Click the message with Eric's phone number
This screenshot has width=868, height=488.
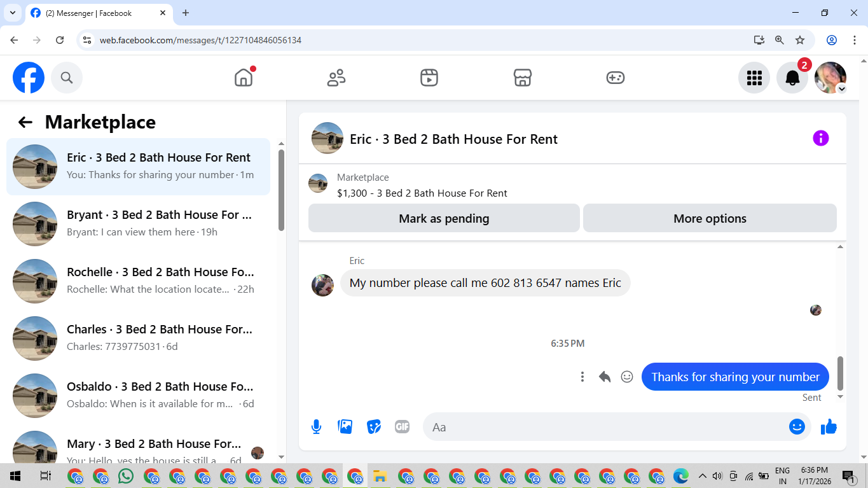[x=485, y=282]
